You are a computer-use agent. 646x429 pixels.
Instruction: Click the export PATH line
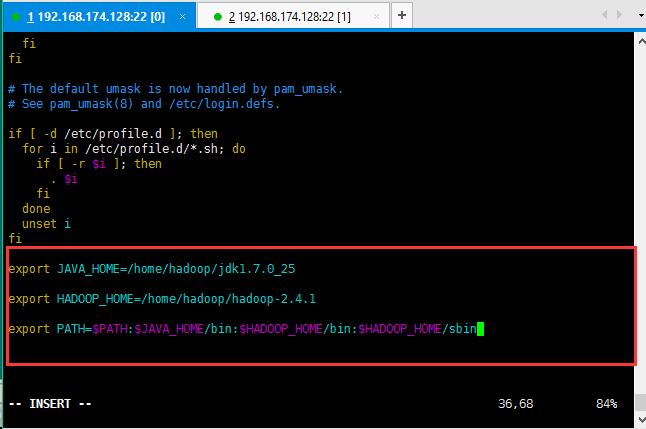pyautogui.click(x=243, y=329)
